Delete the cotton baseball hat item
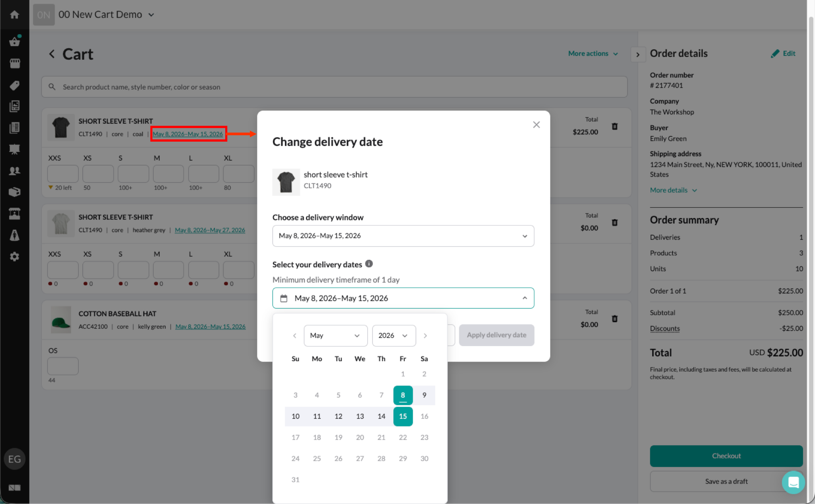 pos(614,319)
